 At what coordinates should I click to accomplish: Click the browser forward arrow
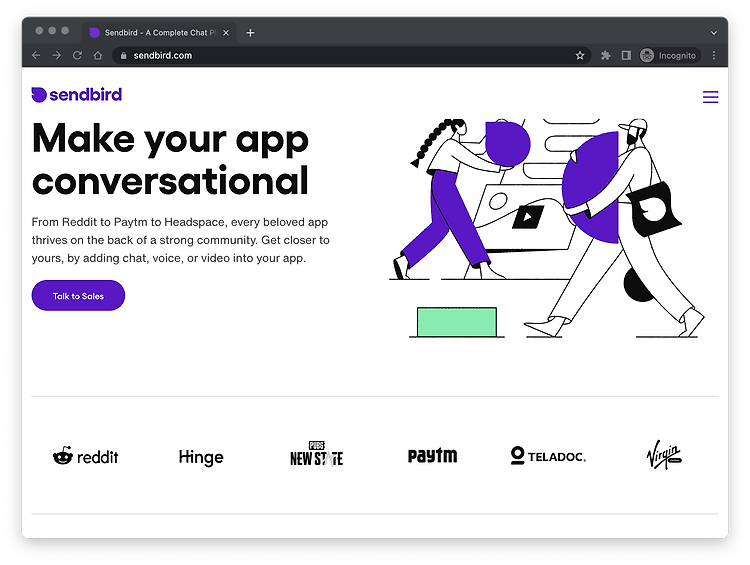[56, 55]
